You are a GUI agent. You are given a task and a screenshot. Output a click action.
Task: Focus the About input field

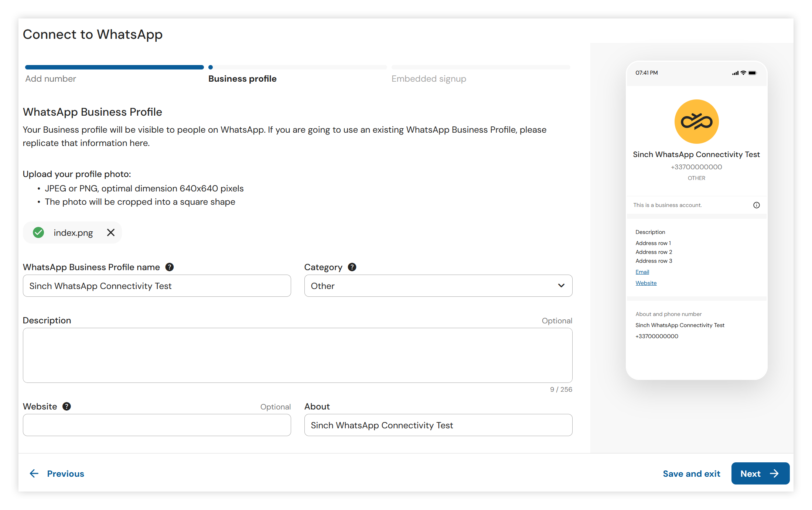click(x=438, y=425)
